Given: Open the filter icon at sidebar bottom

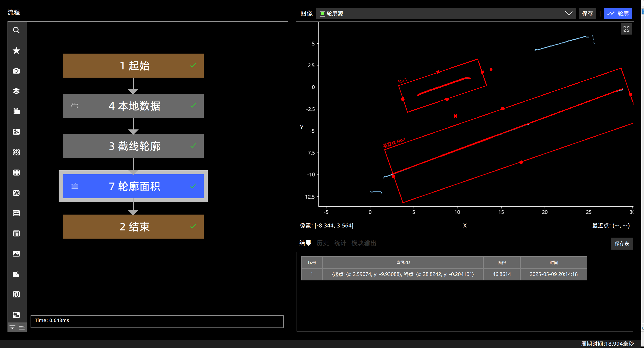Looking at the screenshot, I should click(x=12, y=327).
